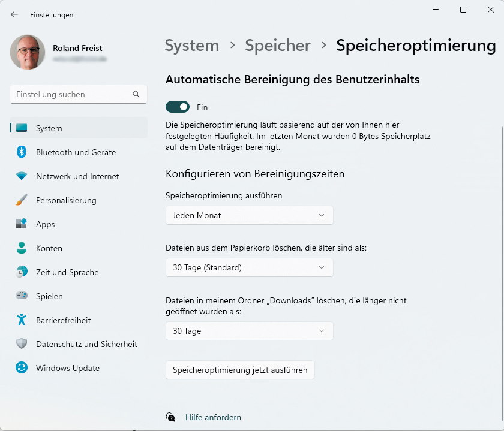504x431 pixels.
Task: Select Konten in the sidebar
Action: coord(79,248)
